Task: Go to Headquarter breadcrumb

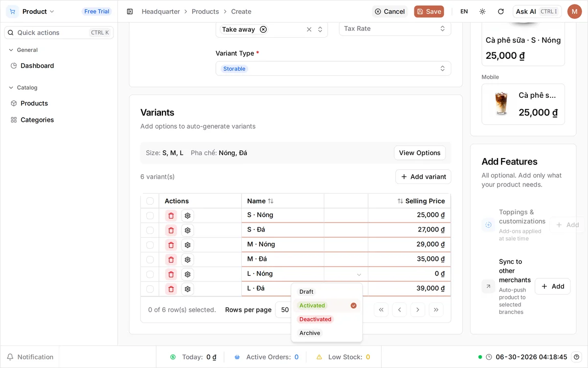Action: (161, 11)
